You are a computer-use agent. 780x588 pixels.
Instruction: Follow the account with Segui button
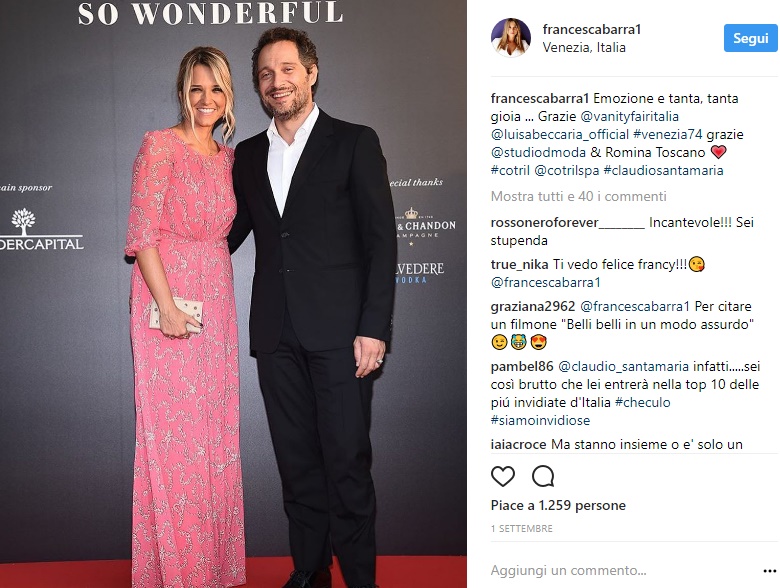tap(751, 38)
